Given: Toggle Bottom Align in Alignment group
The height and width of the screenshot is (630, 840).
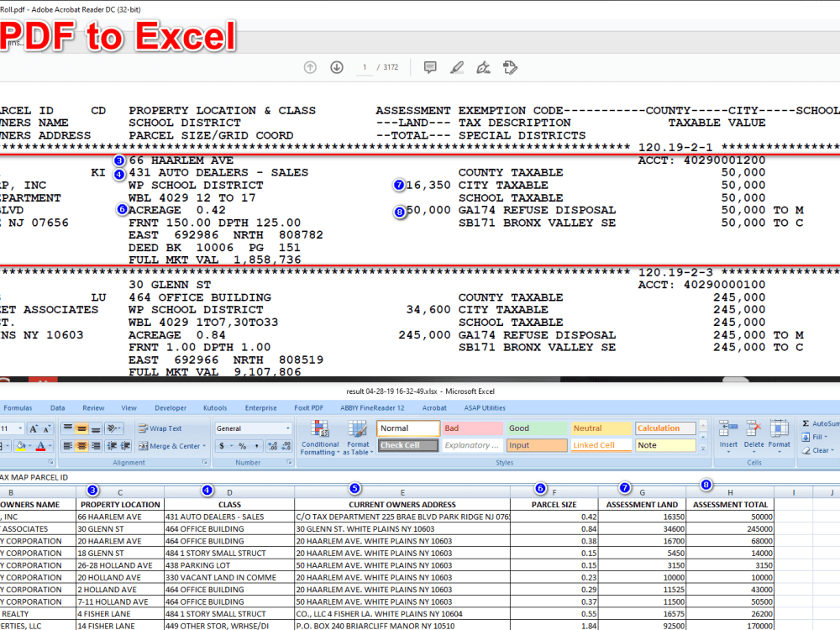Looking at the screenshot, I should pos(96,428).
